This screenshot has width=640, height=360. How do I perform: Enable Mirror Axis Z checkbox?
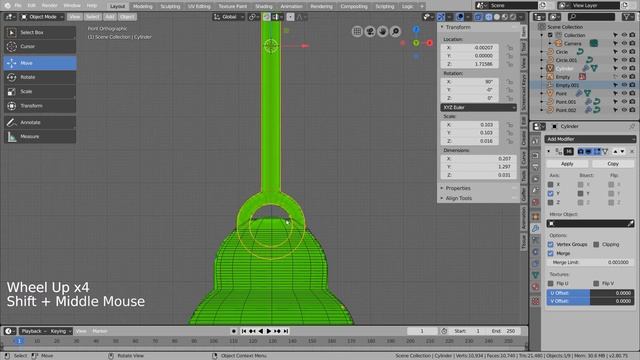550,202
